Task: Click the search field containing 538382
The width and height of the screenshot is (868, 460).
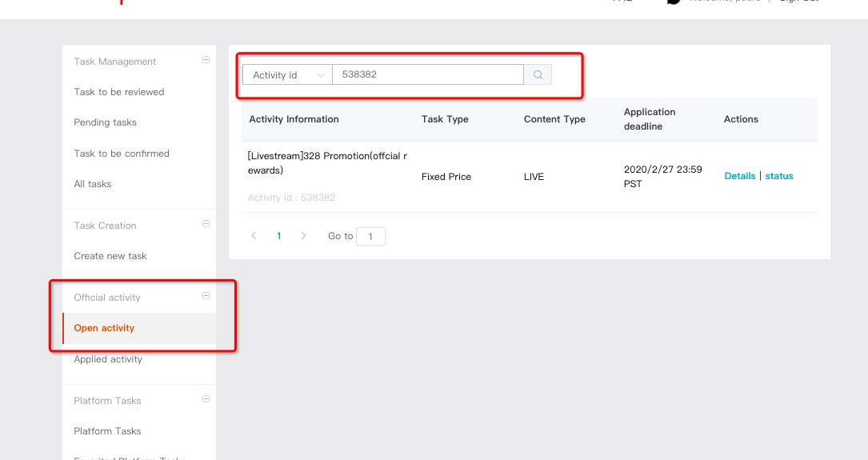Action: tap(428, 74)
